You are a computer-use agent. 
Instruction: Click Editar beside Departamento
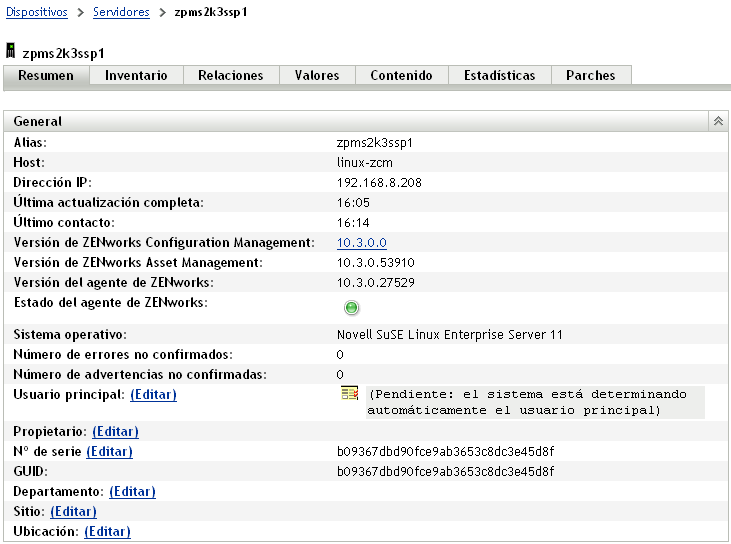click(132, 492)
